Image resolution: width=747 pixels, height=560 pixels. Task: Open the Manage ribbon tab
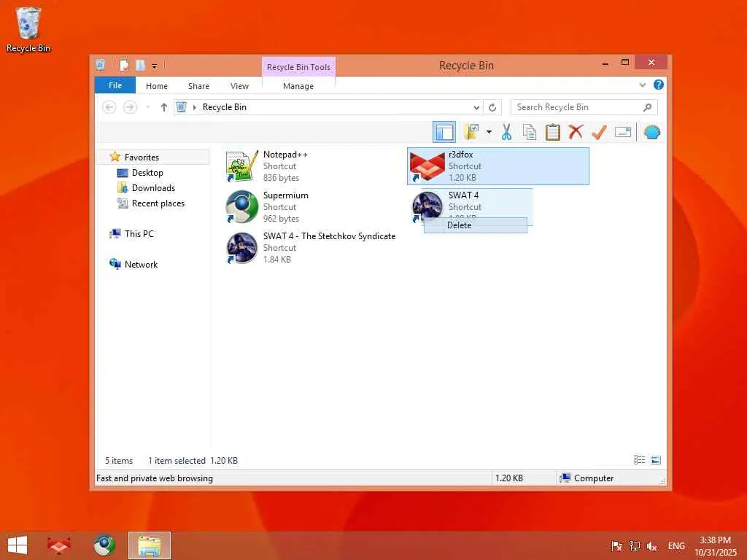[298, 86]
